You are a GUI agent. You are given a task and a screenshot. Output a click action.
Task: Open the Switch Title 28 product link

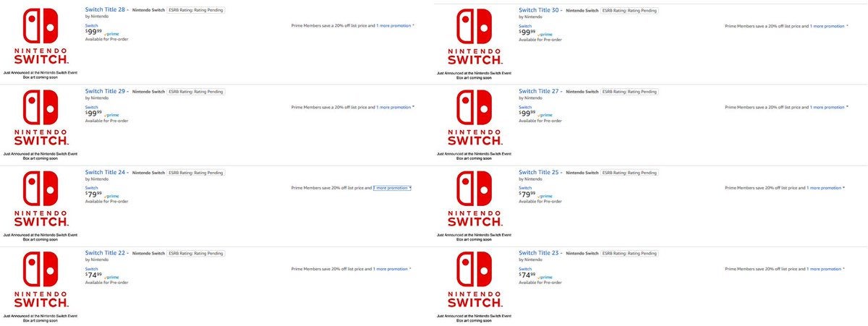tap(106, 10)
